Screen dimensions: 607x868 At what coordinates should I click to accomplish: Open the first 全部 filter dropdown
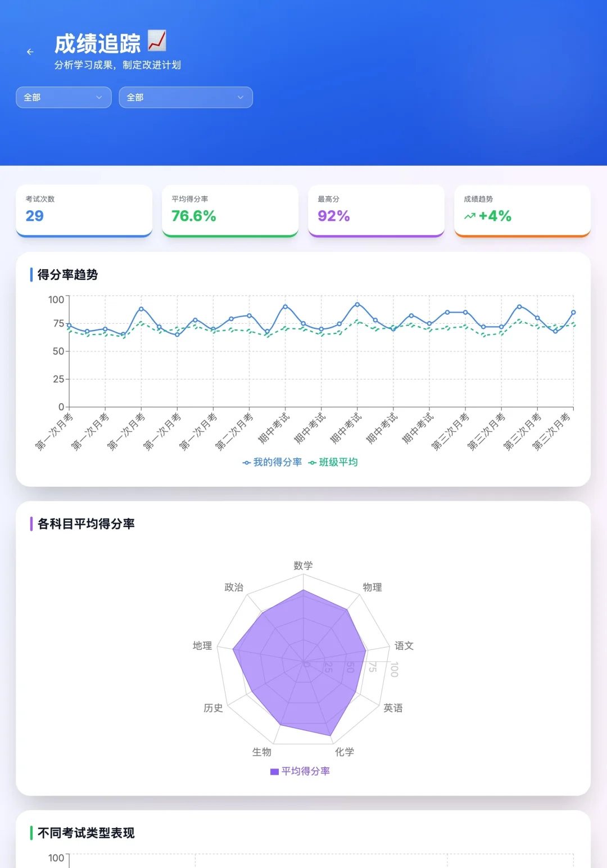click(63, 97)
